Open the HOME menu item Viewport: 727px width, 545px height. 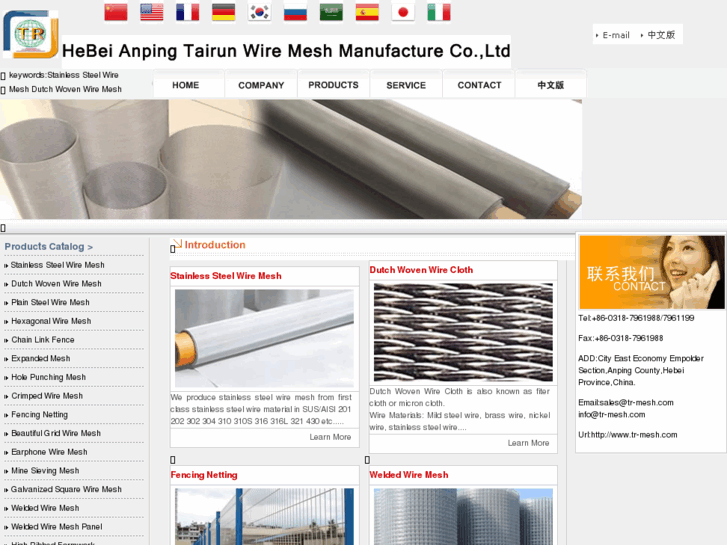[x=185, y=85]
